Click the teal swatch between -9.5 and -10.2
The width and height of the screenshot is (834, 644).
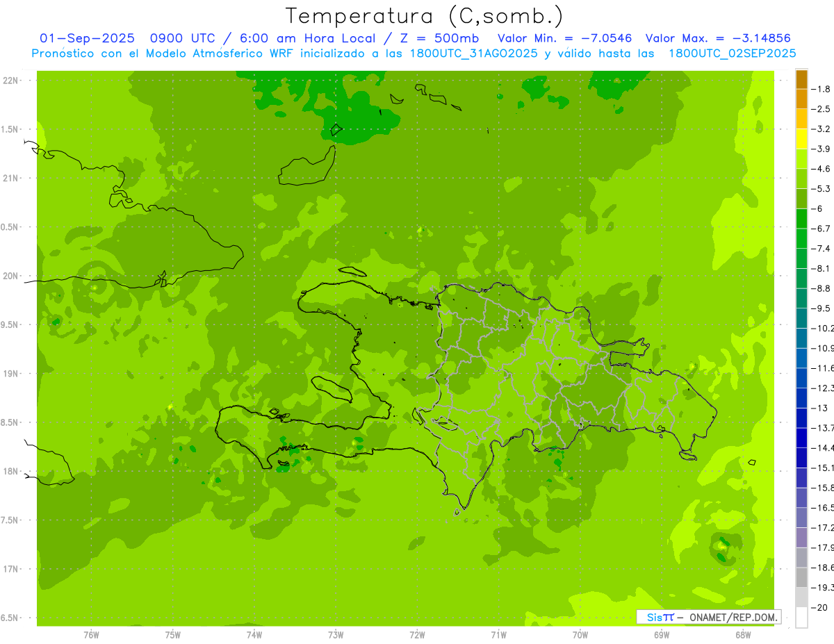pos(801,318)
